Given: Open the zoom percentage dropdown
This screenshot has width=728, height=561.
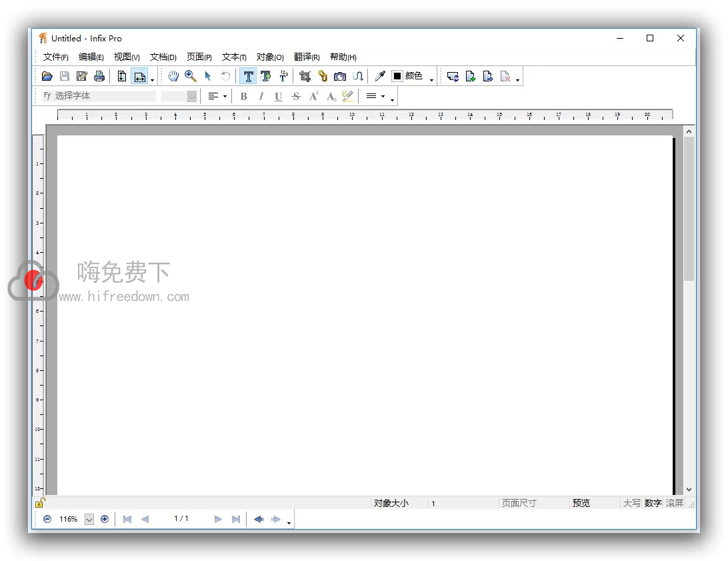Looking at the screenshot, I should coord(89,519).
